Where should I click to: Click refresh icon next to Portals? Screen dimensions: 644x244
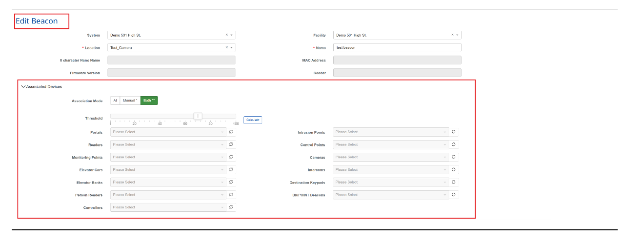[231, 132]
